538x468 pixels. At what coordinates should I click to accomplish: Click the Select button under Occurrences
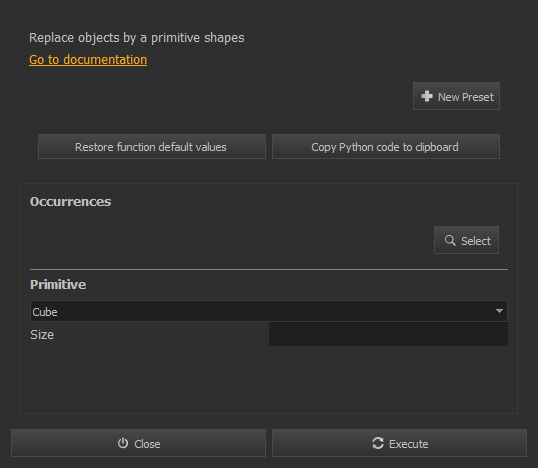click(x=466, y=240)
